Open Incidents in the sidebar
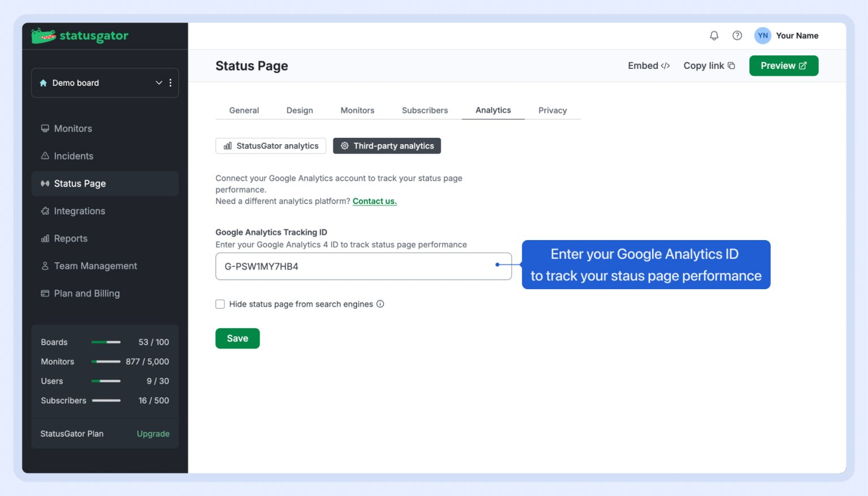 [x=105, y=156]
